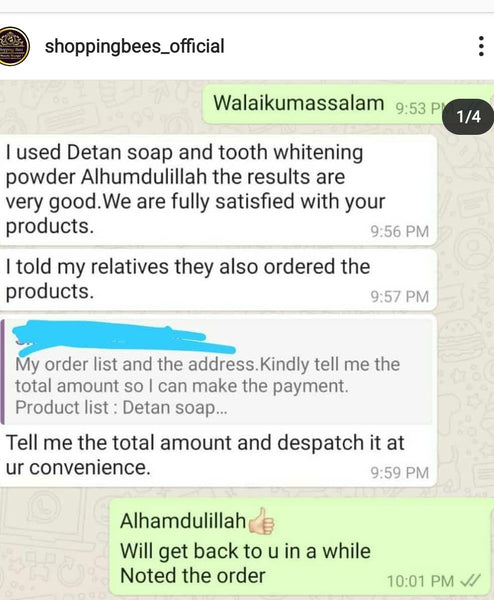Image resolution: width=494 pixels, height=600 pixels.
Task: Tap the blue scribbled-out sender name
Action: pos(124,338)
